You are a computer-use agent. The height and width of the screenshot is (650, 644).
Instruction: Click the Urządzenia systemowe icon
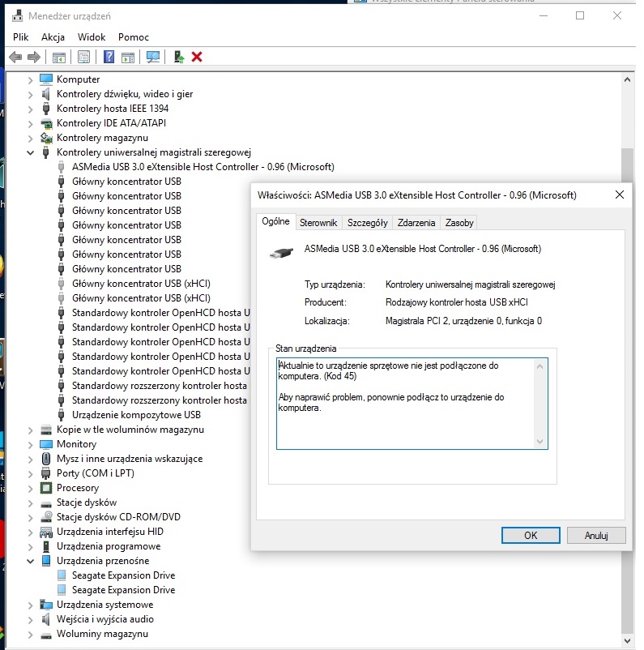[x=46, y=605]
